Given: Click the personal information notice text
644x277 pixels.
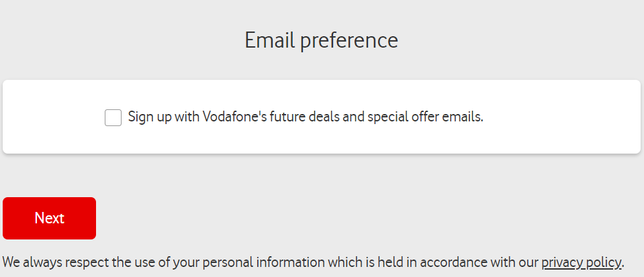Looking at the screenshot, I should point(314,262).
